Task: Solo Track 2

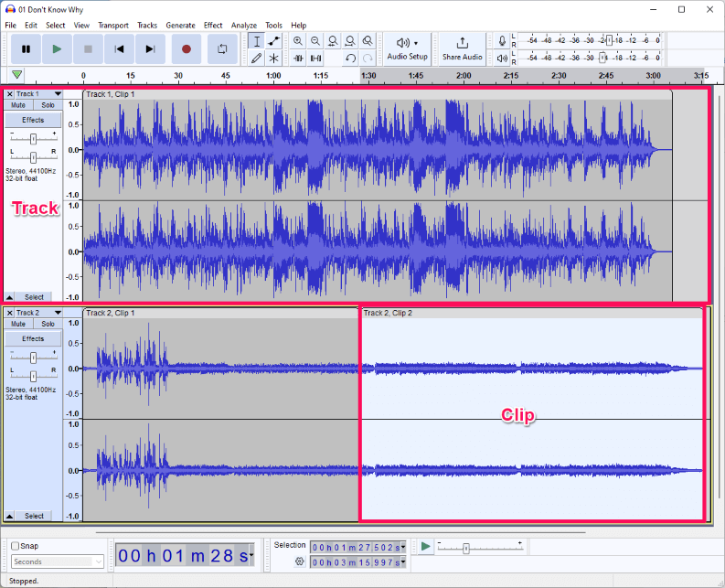Action: (48, 324)
